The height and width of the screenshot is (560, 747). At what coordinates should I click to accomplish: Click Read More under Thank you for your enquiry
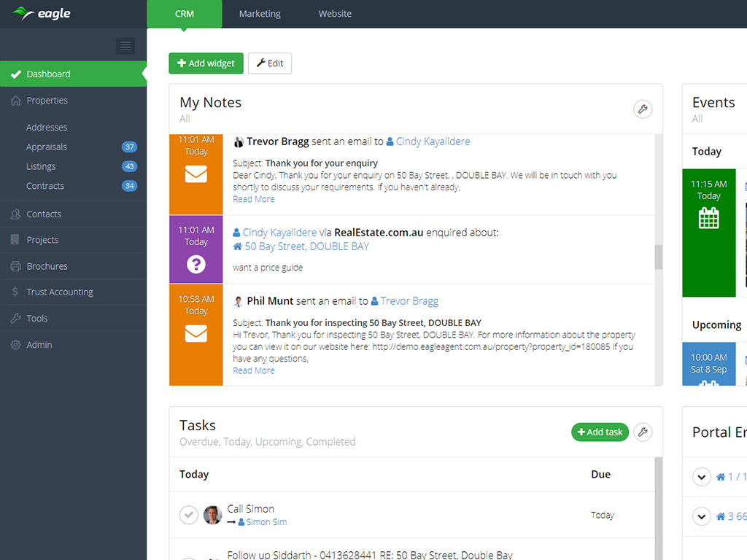tap(253, 199)
